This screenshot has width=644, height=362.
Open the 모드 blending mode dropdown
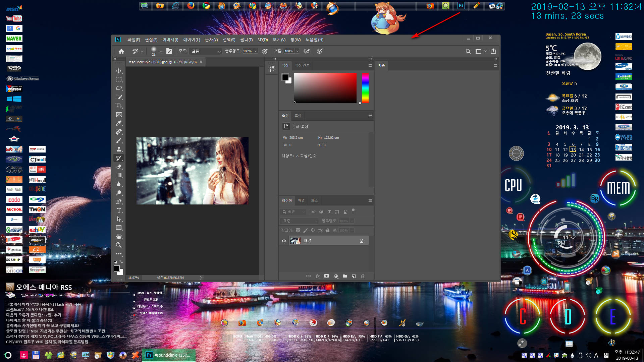point(206,51)
